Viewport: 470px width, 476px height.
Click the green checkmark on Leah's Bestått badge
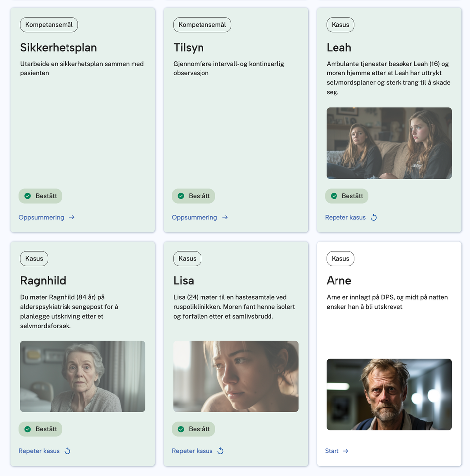[334, 196]
